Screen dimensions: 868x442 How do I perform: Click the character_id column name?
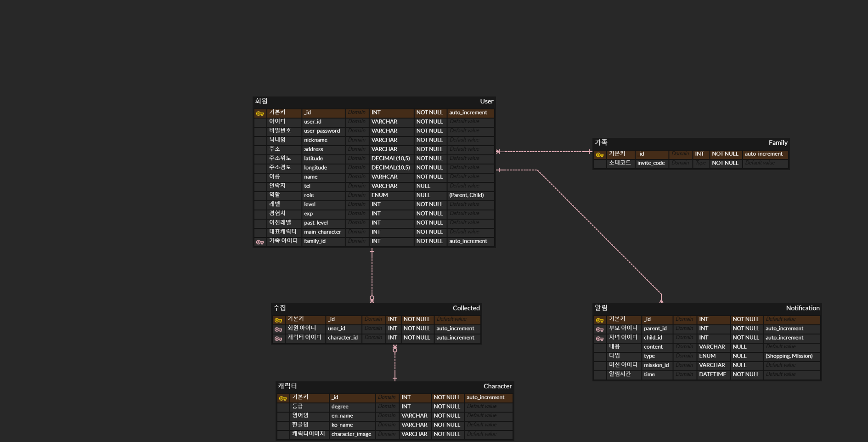pos(343,338)
